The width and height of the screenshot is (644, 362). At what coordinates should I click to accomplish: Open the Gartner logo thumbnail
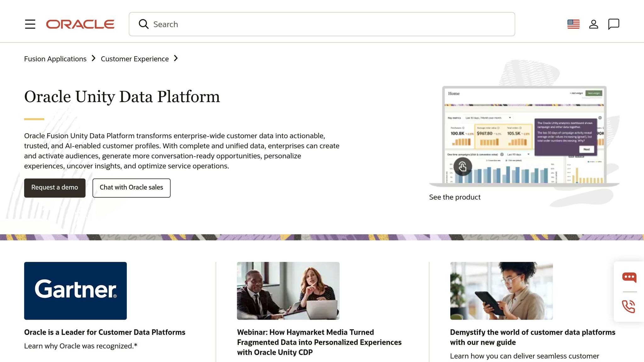pos(75,291)
